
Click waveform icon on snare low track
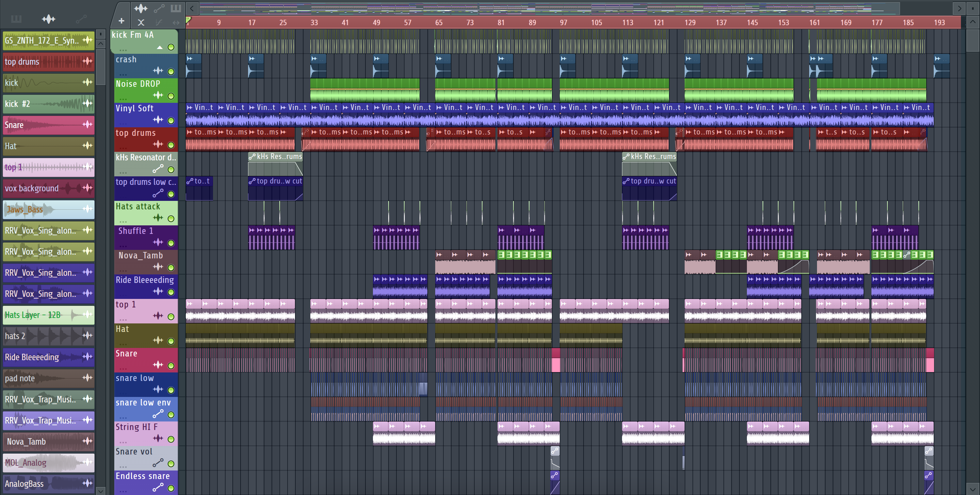158,389
